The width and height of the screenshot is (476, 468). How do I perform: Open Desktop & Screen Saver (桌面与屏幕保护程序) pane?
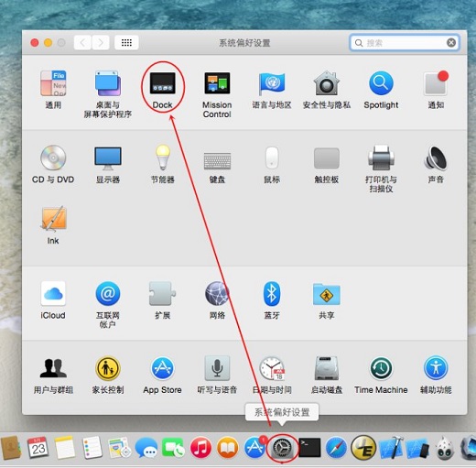[108, 94]
